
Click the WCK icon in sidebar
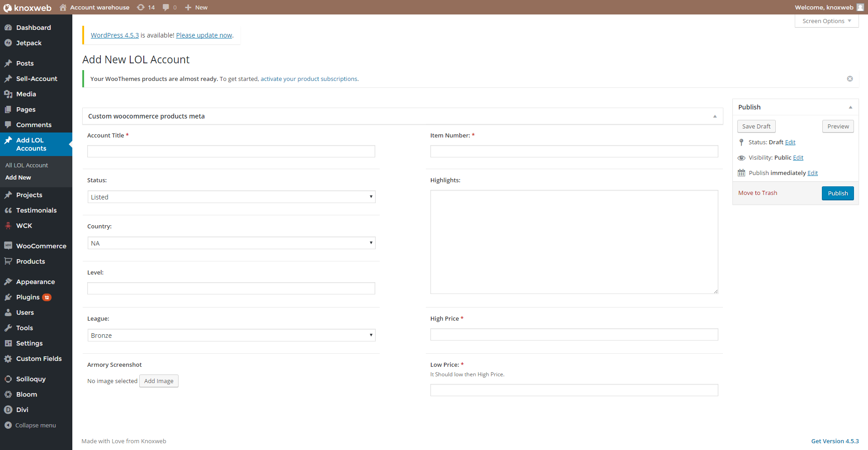8,226
